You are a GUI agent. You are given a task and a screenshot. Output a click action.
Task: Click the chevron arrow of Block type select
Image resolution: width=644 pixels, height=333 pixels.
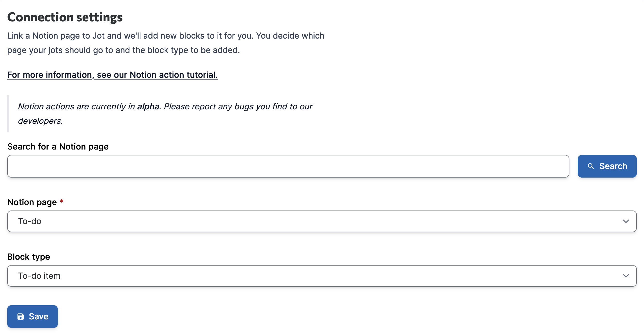click(626, 276)
